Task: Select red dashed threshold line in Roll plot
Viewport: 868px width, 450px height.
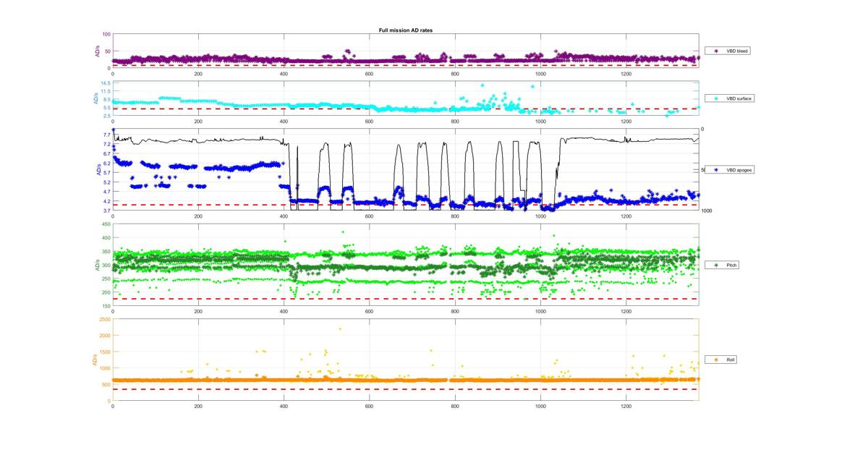Action: point(405,390)
